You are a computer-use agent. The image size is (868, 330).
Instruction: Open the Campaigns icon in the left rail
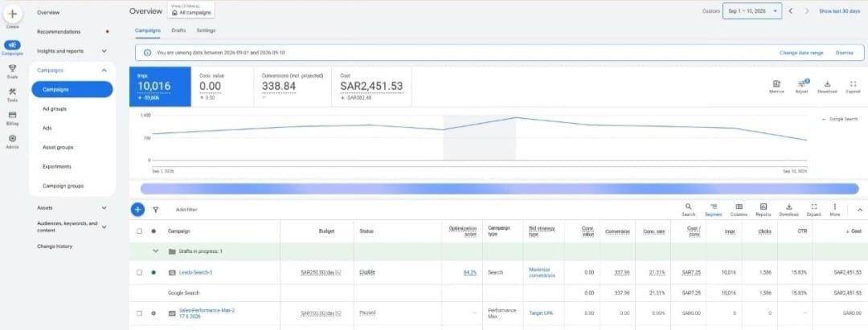click(12, 45)
